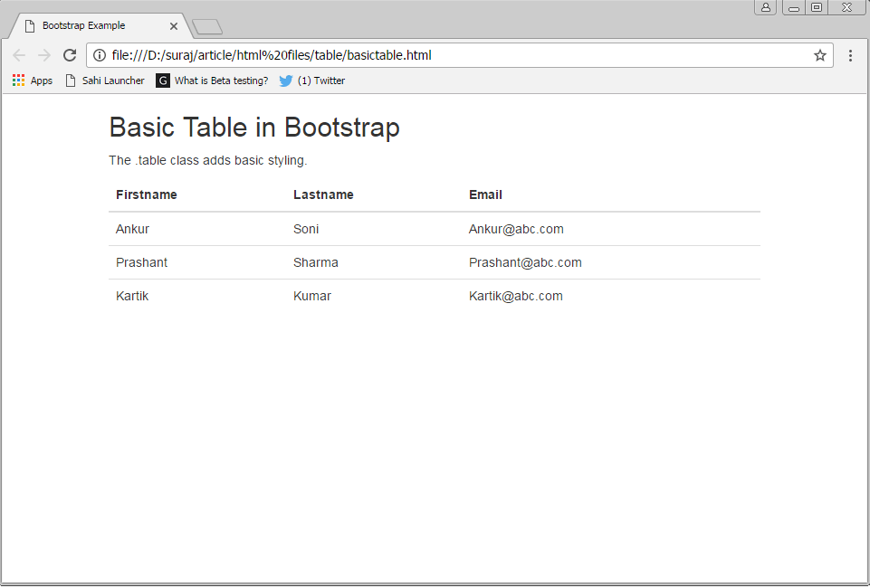Image resolution: width=870 pixels, height=588 pixels.
Task: Click the Prashant@abc.com table cell
Action: pyautogui.click(x=525, y=262)
